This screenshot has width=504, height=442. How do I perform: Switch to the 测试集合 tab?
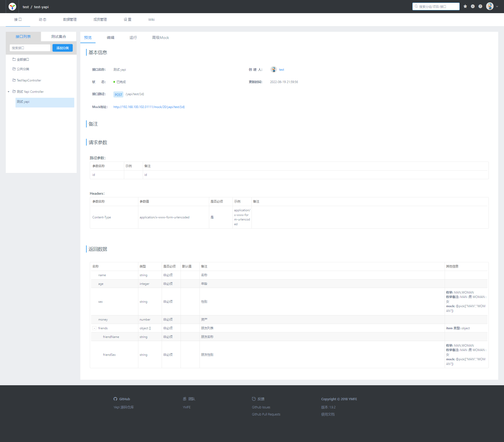coord(59,37)
